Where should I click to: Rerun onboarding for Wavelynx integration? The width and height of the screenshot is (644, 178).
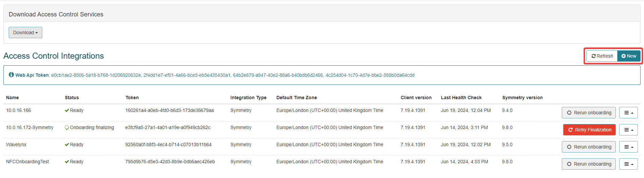(x=589, y=147)
